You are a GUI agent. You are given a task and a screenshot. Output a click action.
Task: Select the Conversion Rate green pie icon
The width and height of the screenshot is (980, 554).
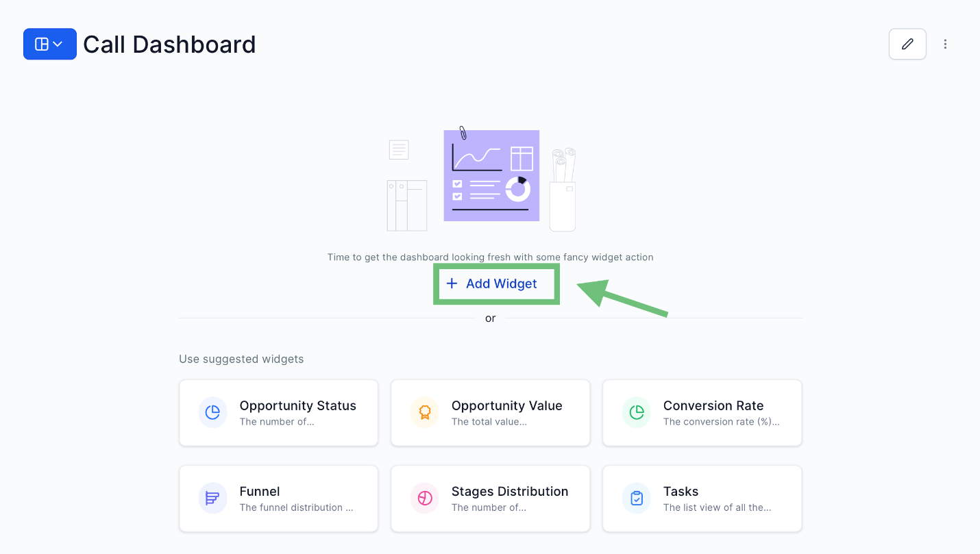coord(637,412)
